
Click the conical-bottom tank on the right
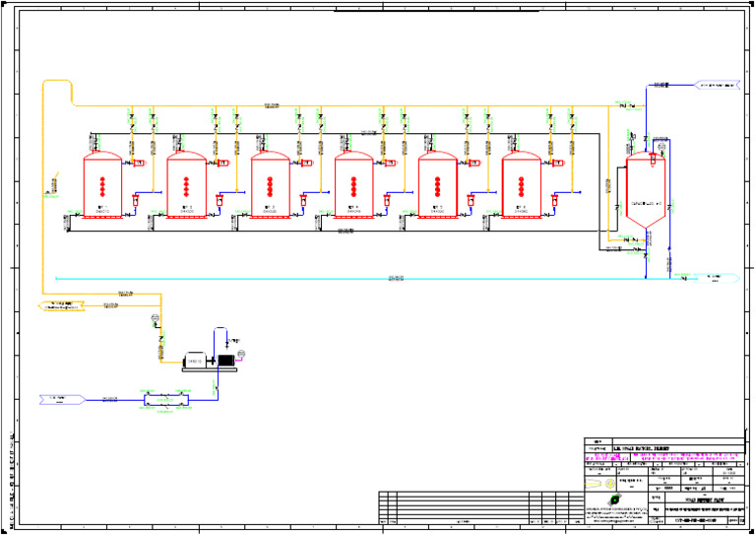(646, 190)
